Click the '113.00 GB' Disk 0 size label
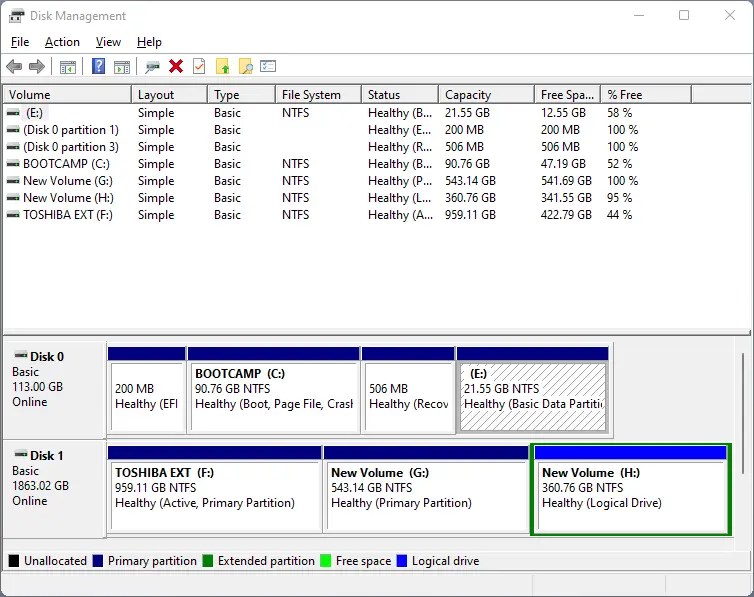The image size is (754, 597). point(38,387)
